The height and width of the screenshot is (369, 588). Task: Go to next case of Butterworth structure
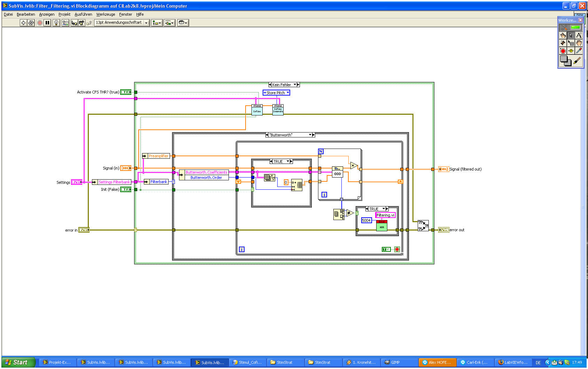point(314,135)
